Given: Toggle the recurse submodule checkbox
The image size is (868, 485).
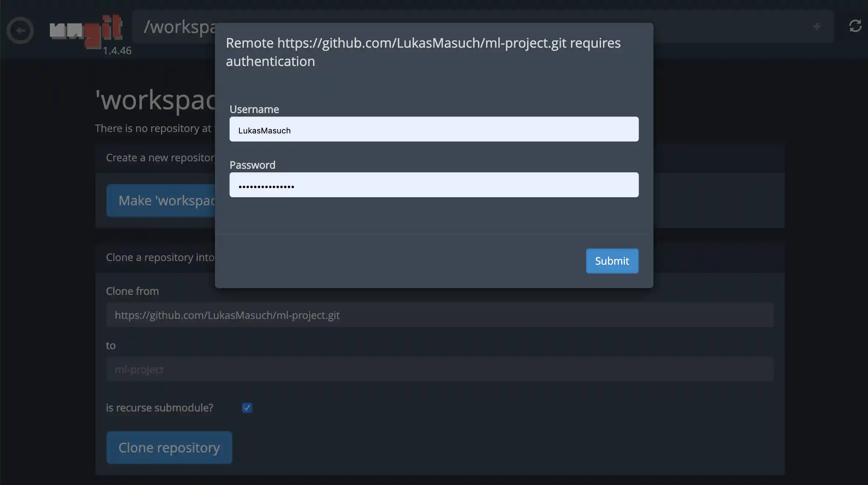Looking at the screenshot, I should coord(247,408).
